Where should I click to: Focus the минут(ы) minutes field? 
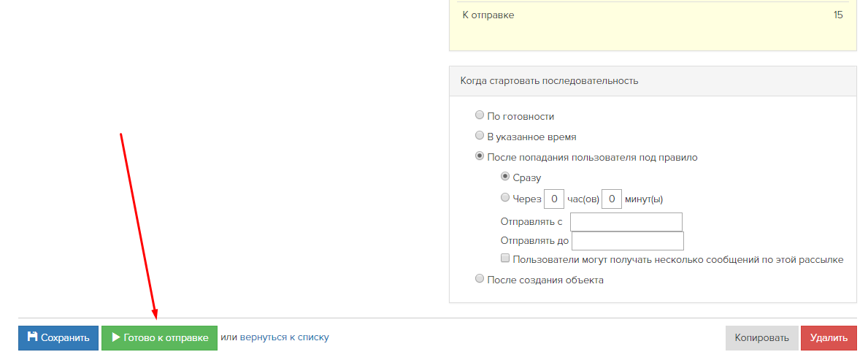612,199
